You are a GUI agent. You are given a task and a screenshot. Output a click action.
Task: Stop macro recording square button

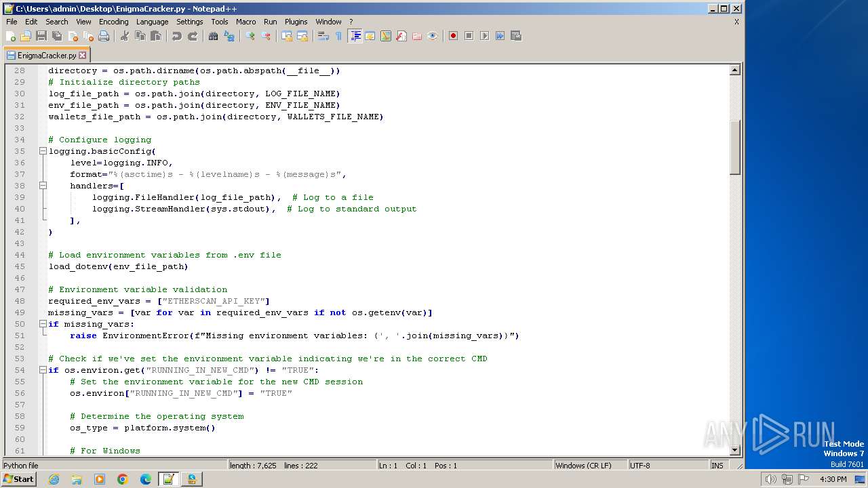coord(469,36)
